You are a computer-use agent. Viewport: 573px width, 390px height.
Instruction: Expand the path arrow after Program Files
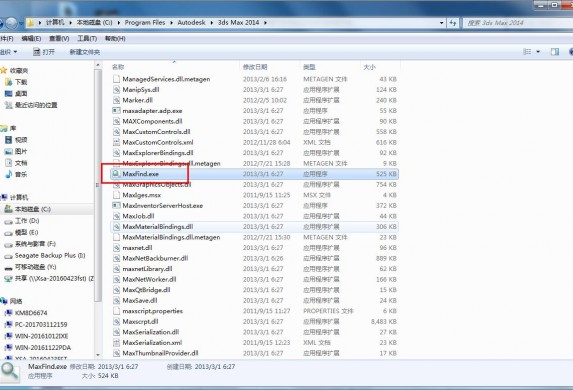pyautogui.click(x=171, y=23)
